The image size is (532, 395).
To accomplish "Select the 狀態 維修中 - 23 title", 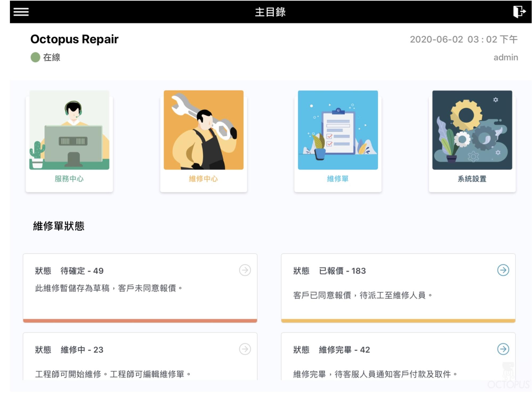I will 69,350.
